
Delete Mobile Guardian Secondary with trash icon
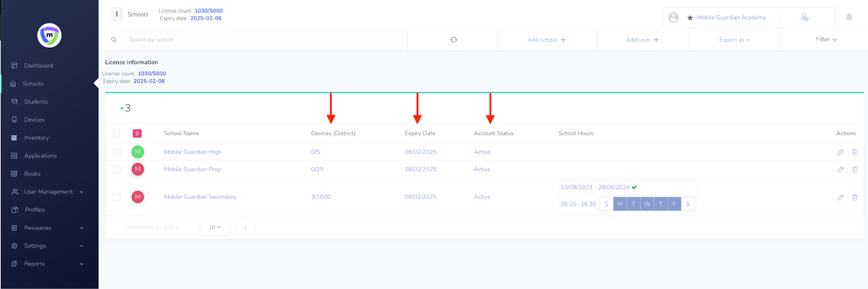coord(854,197)
